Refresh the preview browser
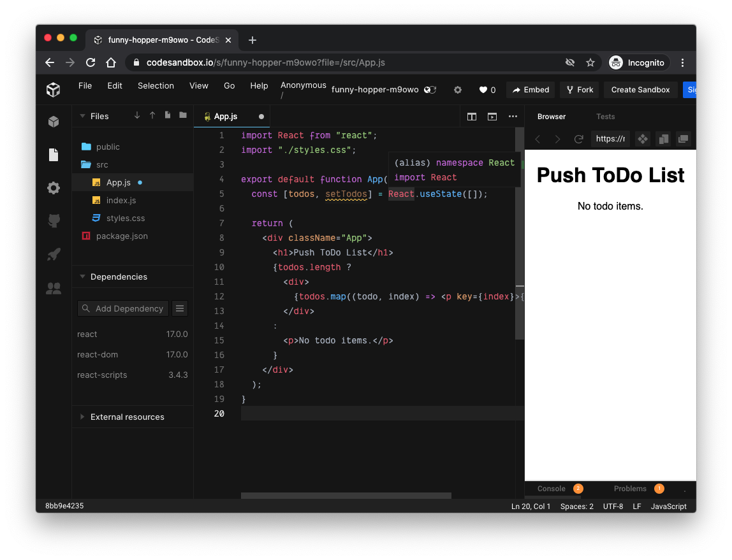This screenshot has height=560, width=732. 578,139
